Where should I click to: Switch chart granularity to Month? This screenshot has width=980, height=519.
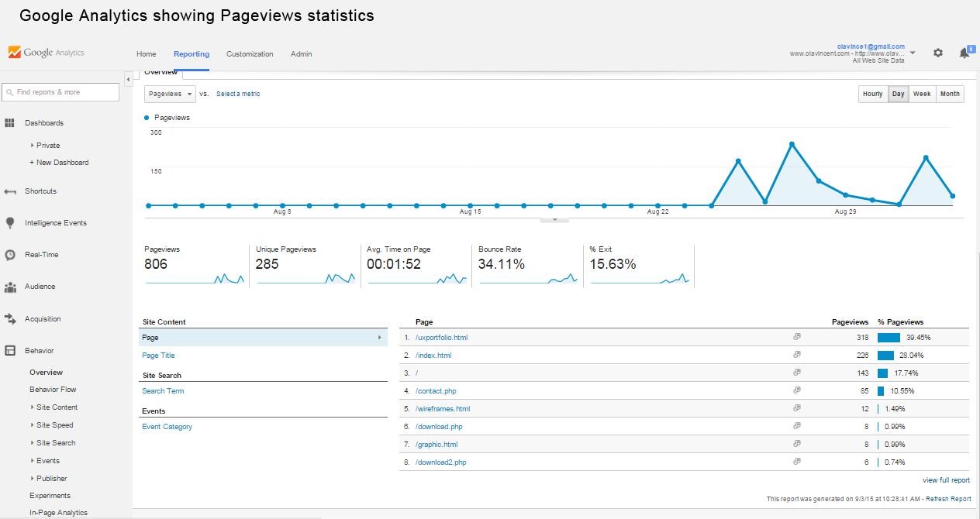(950, 94)
